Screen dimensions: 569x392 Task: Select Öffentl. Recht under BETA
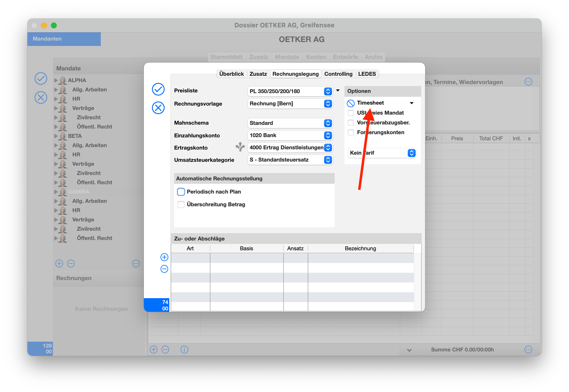click(94, 183)
